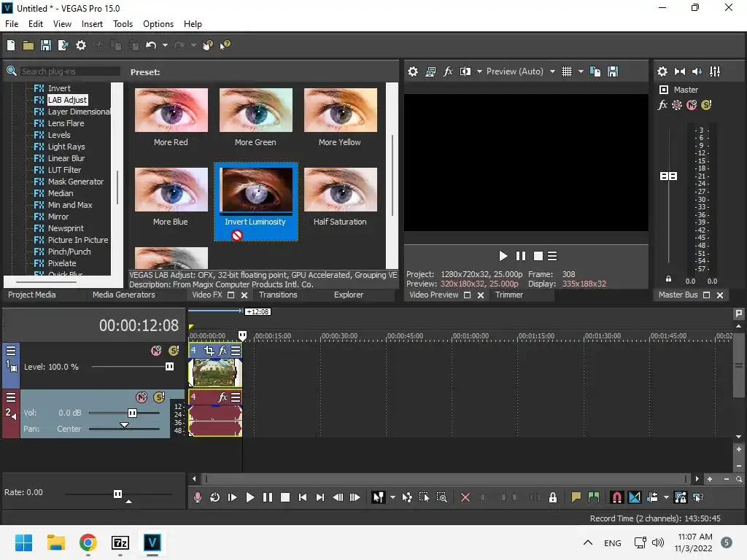
Task: Open audio track 2 hamburger menu
Action: [10, 397]
